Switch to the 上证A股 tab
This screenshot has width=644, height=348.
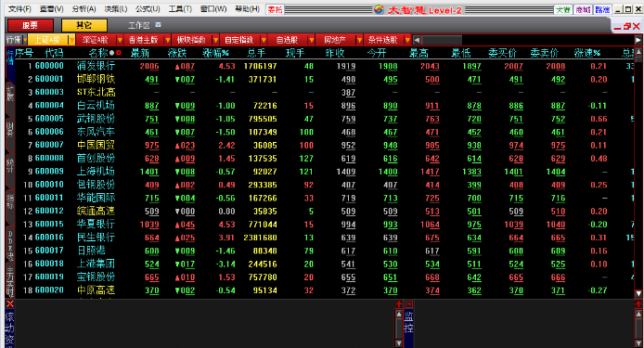[x=48, y=40]
